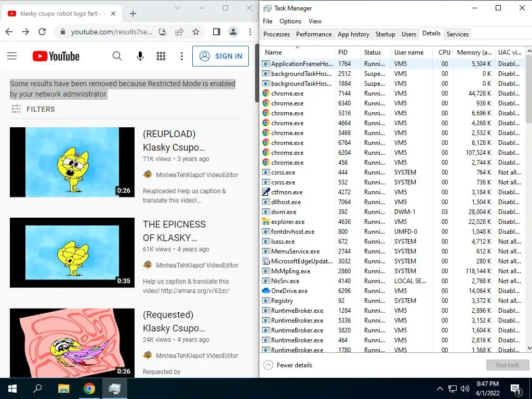Open File Explorer from taskbar
The width and height of the screenshot is (532, 399).
63,389
